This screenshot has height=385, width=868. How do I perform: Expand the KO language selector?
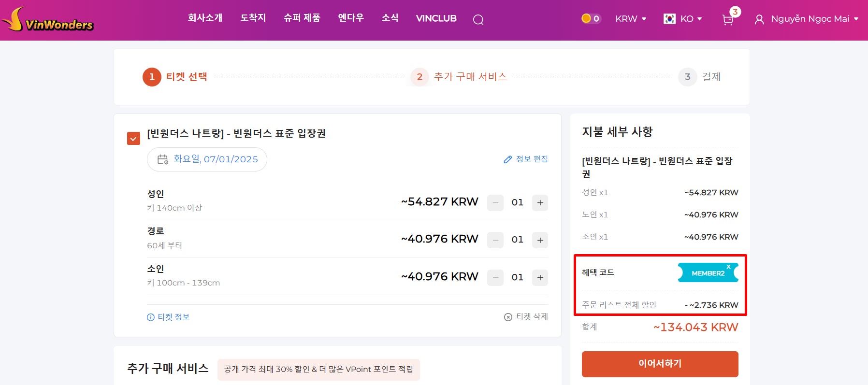[682, 19]
